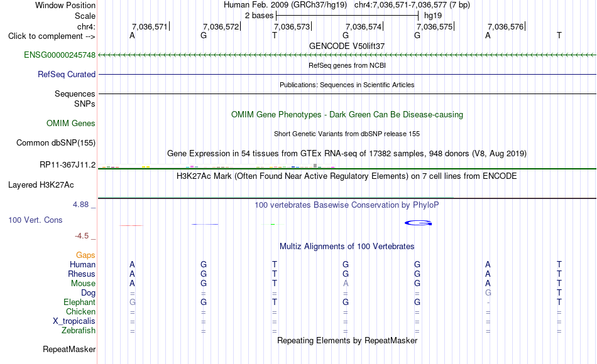597x364 pixels.
Task: Click the T in the Dog row
Action: coord(559,293)
